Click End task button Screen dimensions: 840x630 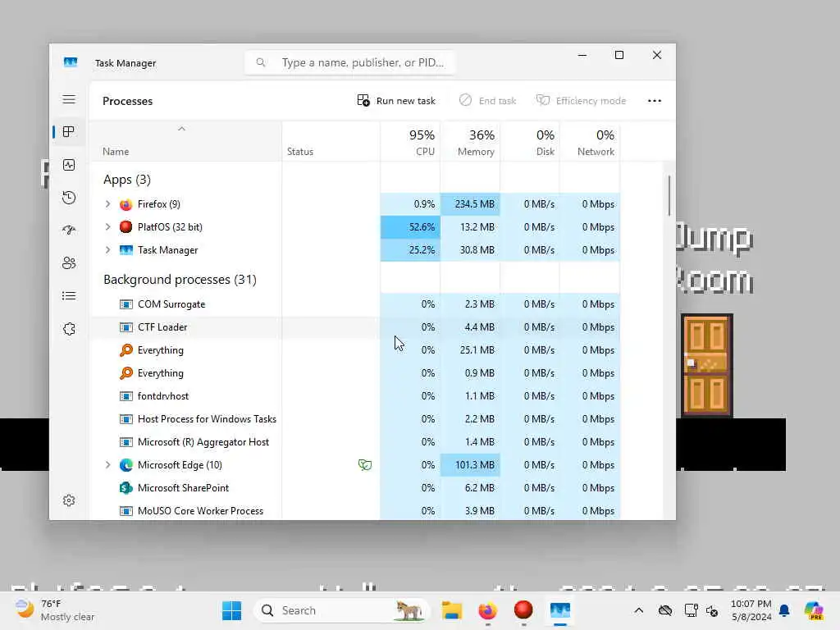point(487,101)
